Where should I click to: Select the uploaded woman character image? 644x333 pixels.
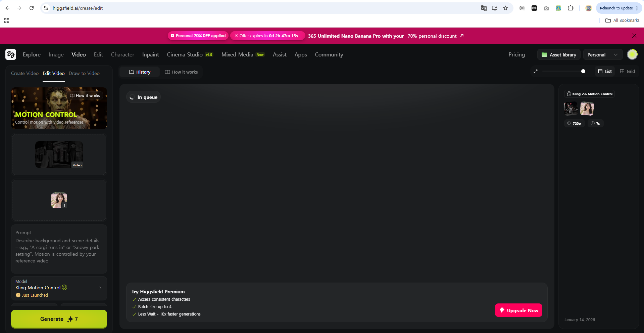[59, 200]
